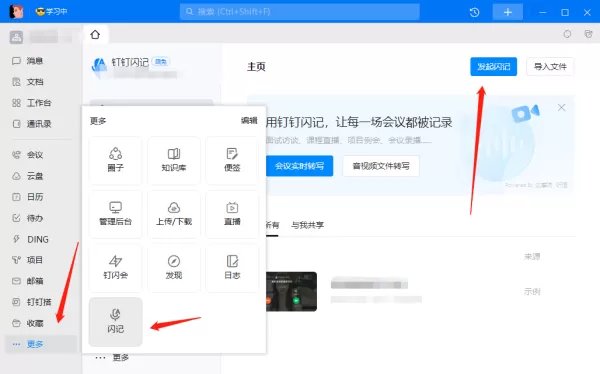Open 知识库 knowledge base tile
The height and width of the screenshot is (374, 600).
[174, 160]
